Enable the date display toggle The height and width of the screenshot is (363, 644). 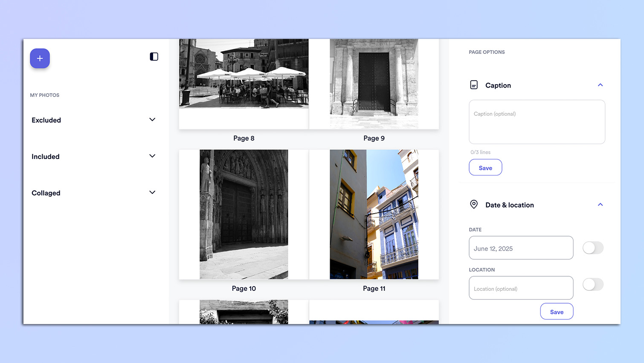[593, 248]
